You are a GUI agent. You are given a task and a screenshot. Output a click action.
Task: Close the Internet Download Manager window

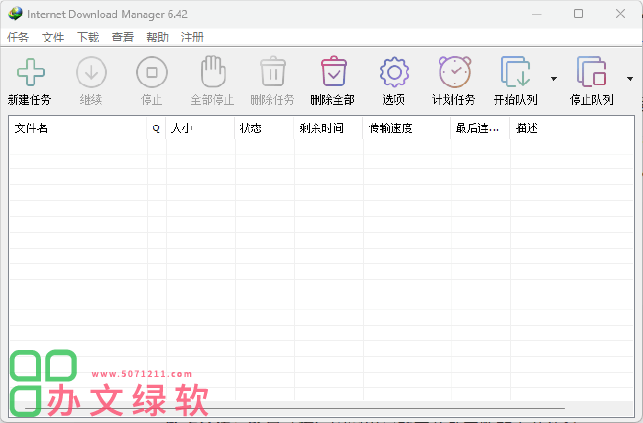(x=620, y=14)
